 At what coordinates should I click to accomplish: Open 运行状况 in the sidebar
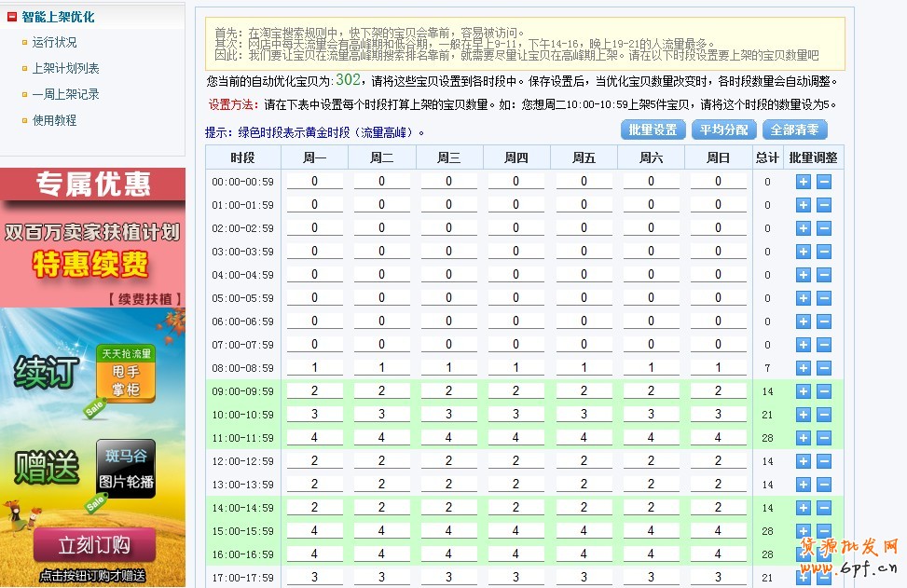[54, 42]
